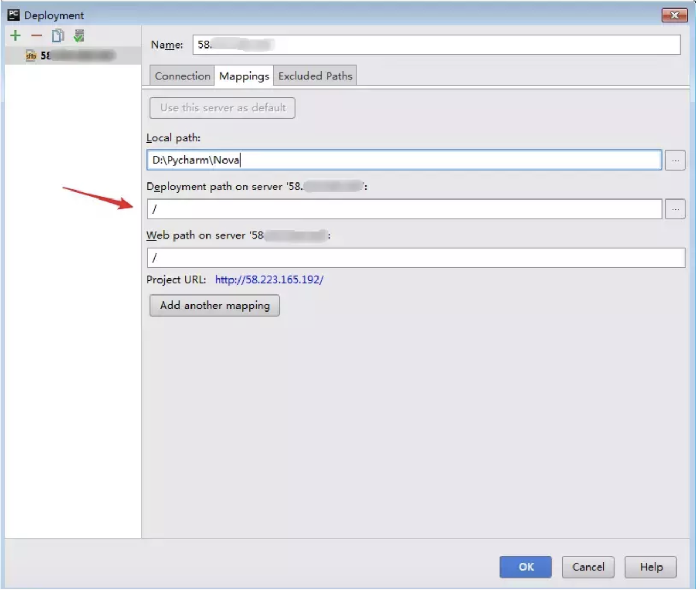Click the use-as-default checkmark toolbar icon
This screenshot has height=590, width=700.
tap(79, 36)
